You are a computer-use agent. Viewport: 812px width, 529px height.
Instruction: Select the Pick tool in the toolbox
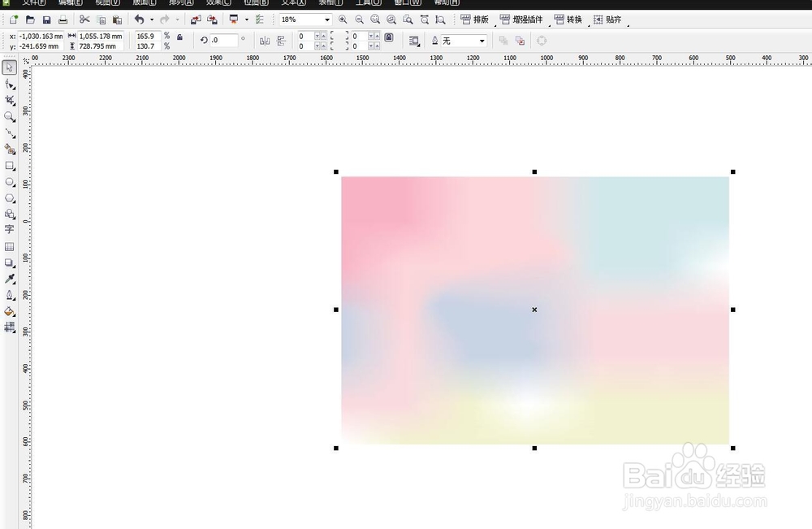(x=9, y=68)
